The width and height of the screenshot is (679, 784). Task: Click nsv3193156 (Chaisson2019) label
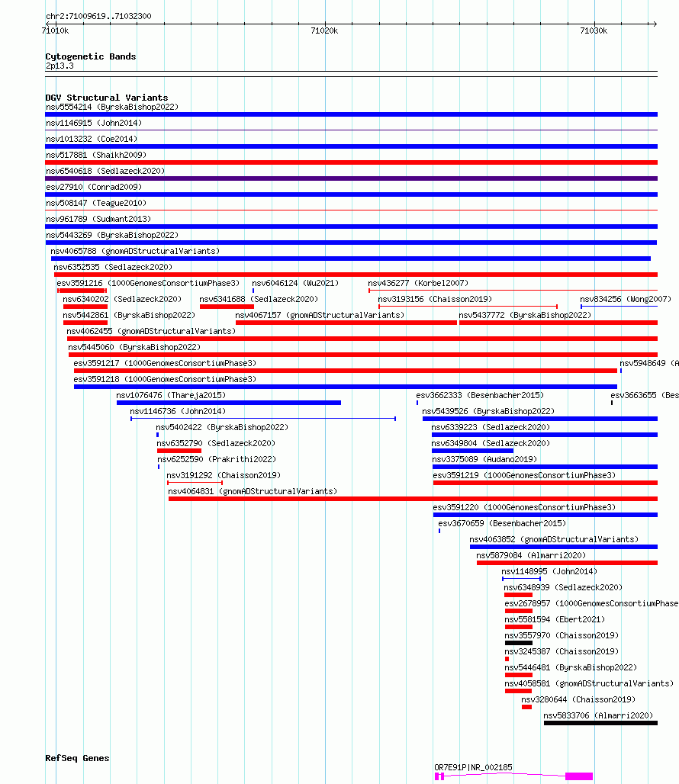[435, 299]
